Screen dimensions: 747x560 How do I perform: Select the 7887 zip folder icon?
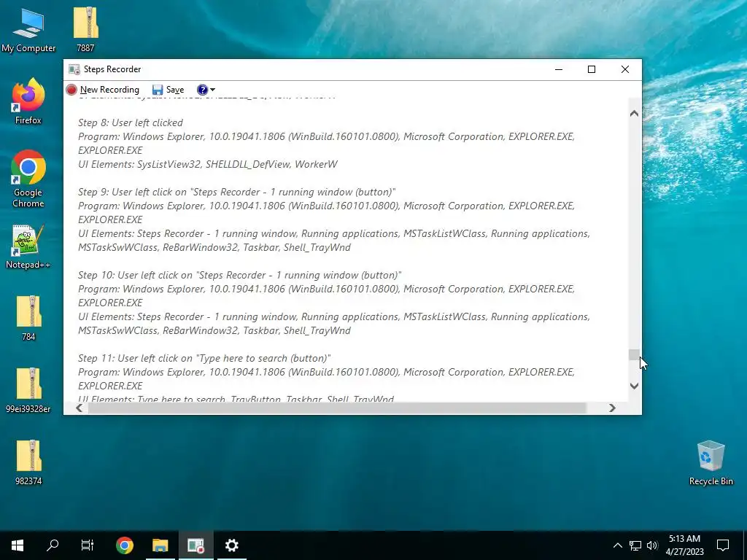point(86,29)
